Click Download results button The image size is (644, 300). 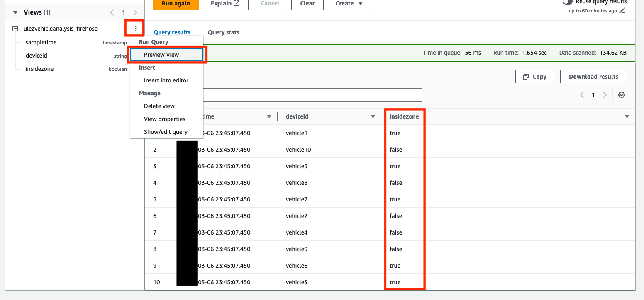593,77
